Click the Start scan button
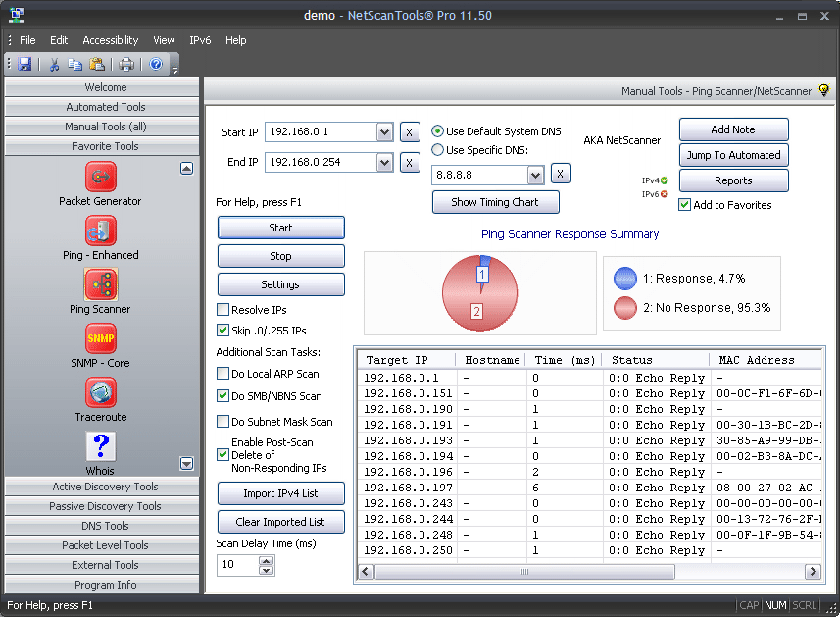Viewport: 840px width, 617px height. [x=280, y=228]
